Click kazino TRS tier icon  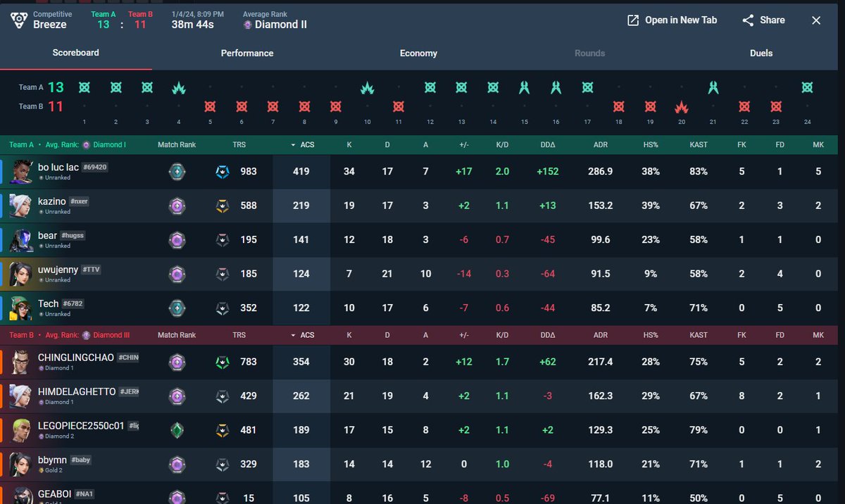click(222, 206)
